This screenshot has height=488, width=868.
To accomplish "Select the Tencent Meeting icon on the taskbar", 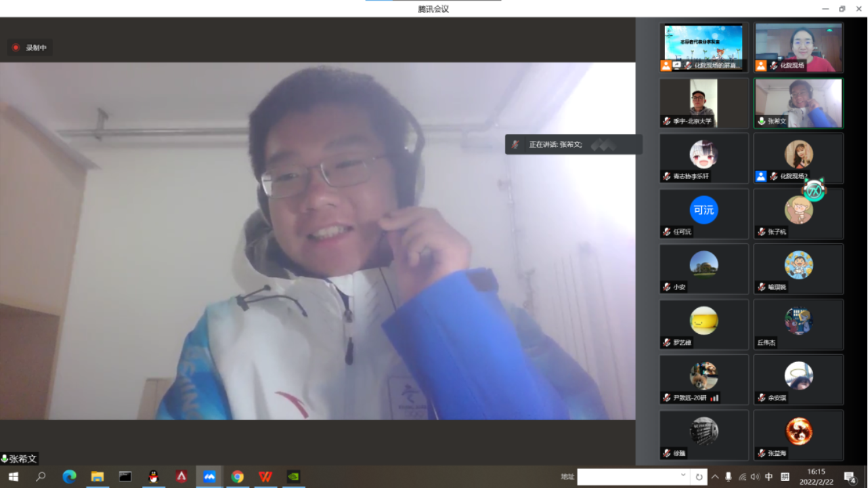I will tap(209, 477).
